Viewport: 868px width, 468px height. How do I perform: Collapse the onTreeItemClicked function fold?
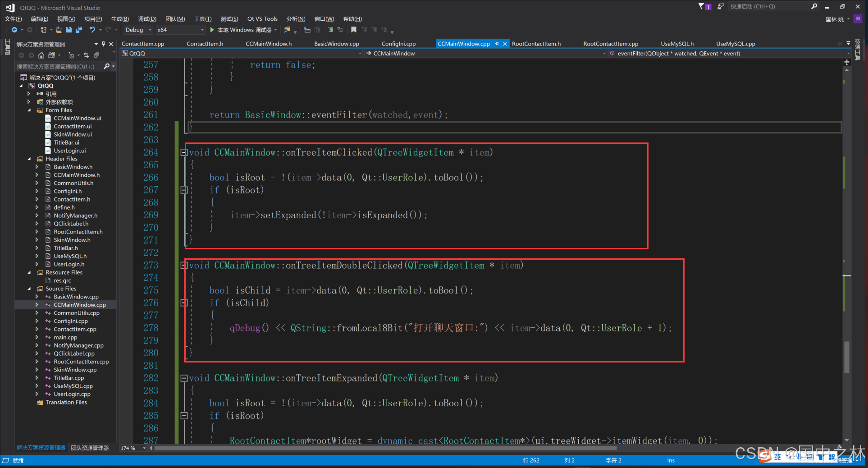pyautogui.click(x=184, y=152)
